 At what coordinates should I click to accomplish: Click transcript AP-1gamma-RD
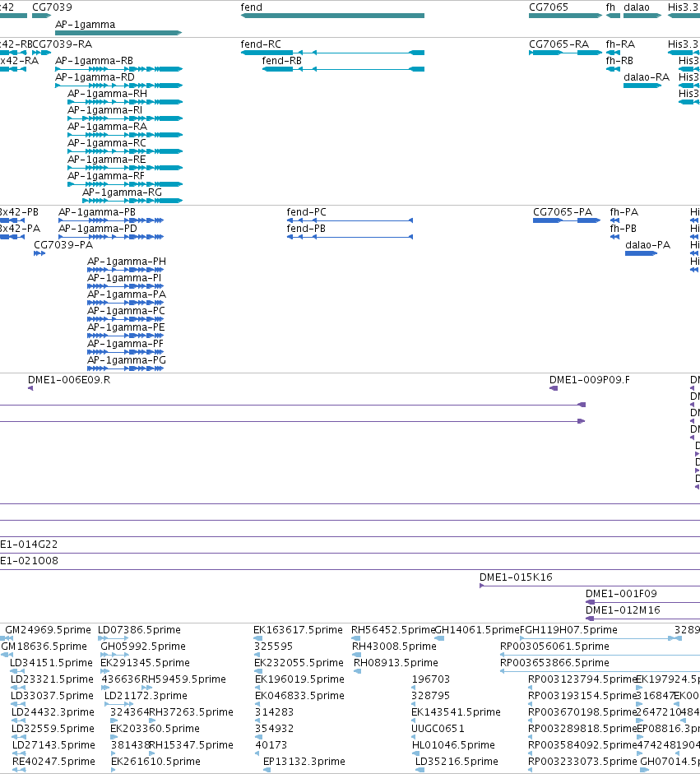[118, 86]
